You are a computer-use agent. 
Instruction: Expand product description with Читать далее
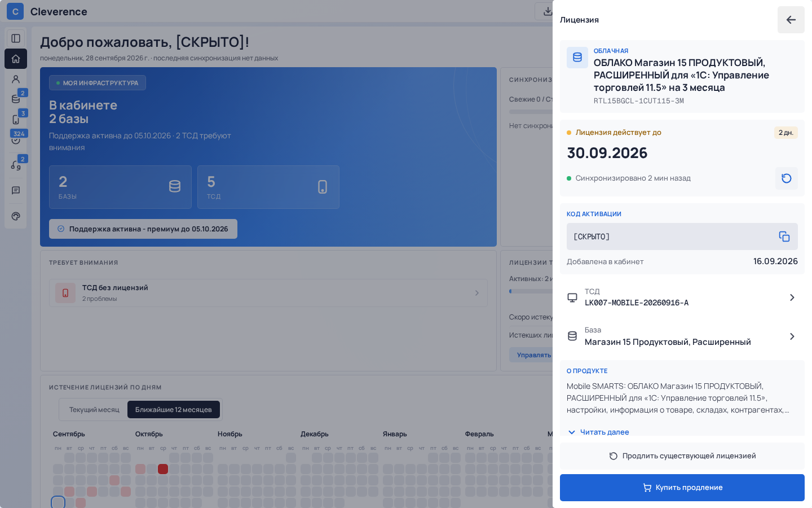pos(598,432)
